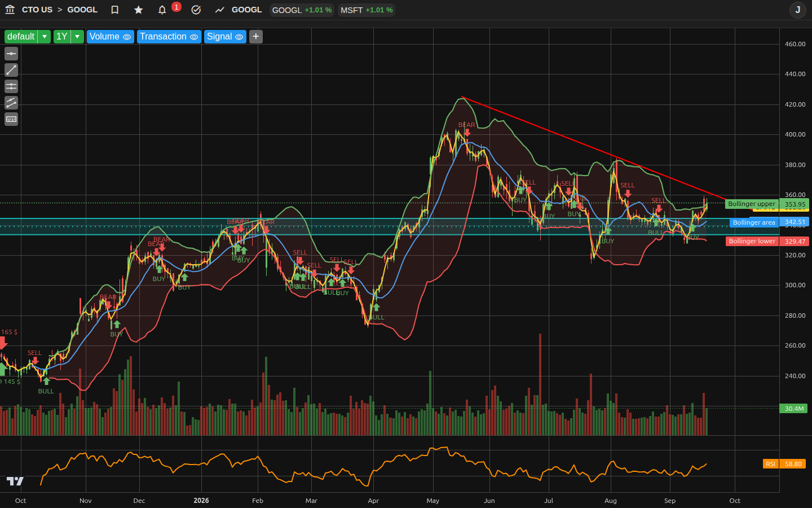Screen dimensions: 812x508
Task: Expand the 1Y timeframe dropdown arrow
Action: tap(77, 37)
